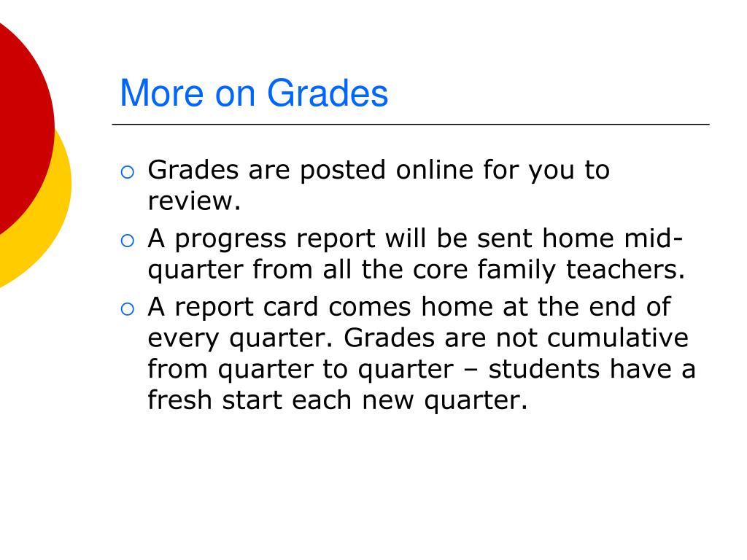Click the bullet circle beside "A report card"
The image size is (747, 560).
(x=127, y=309)
